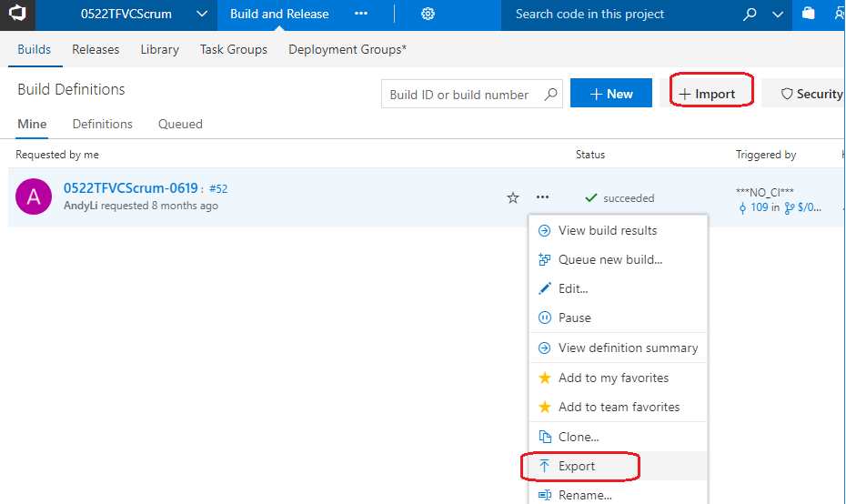This screenshot has width=846, height=504.
Task: Add to my favorites menu entry
Action: (x=613, y=378)
